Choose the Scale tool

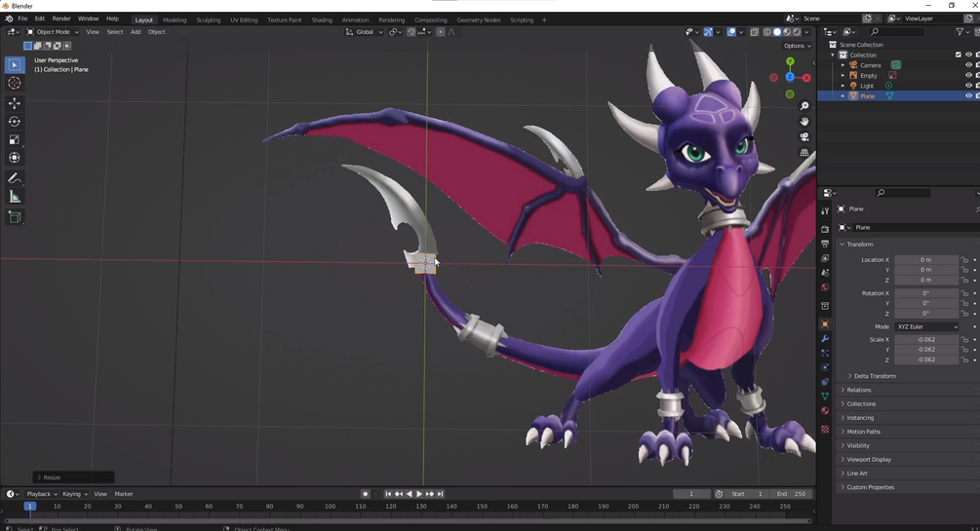tap(15, 140)
